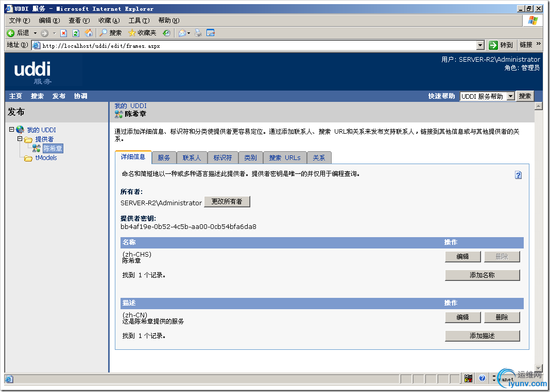Screen dimensions: 550x392
Task: Click the tModels folder icon
Action: pos(28,158)
